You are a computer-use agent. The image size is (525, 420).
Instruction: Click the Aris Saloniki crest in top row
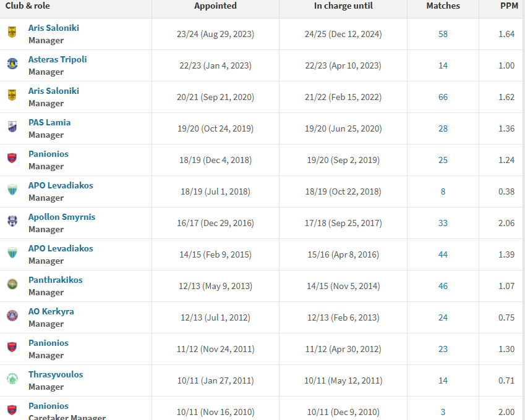12,32
